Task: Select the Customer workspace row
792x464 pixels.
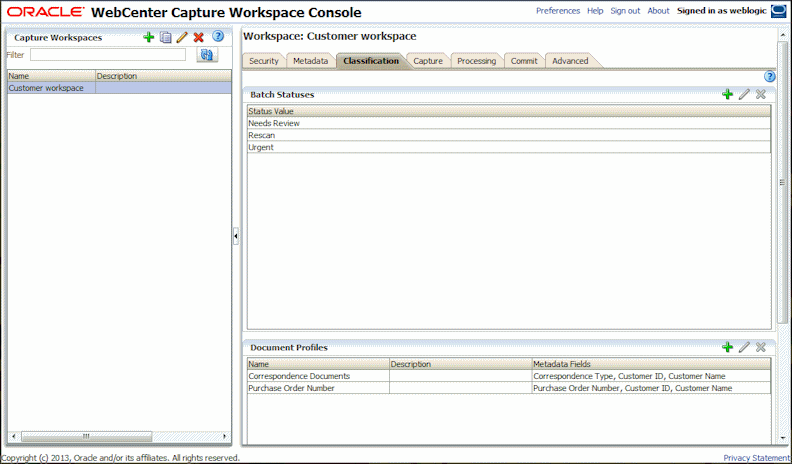Action: tap(119, 88)
